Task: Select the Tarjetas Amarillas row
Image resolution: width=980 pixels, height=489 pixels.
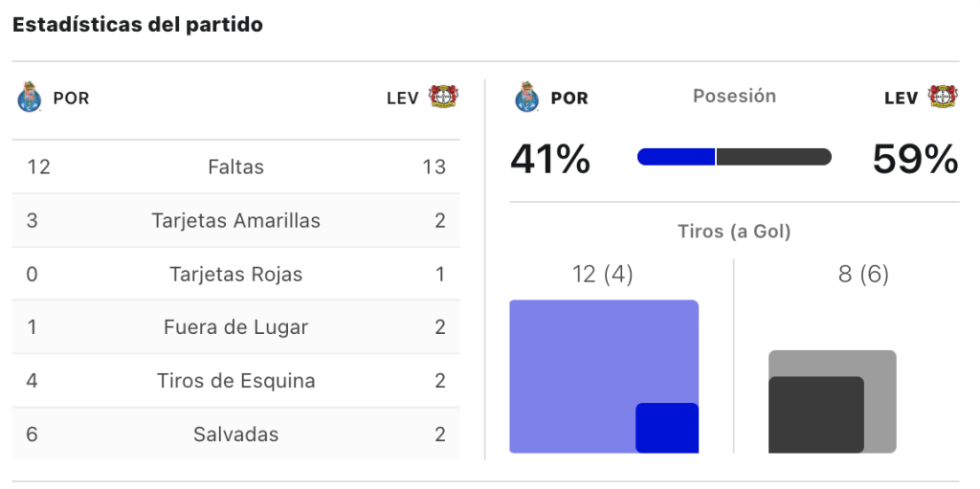Action: tap(235, 221)
